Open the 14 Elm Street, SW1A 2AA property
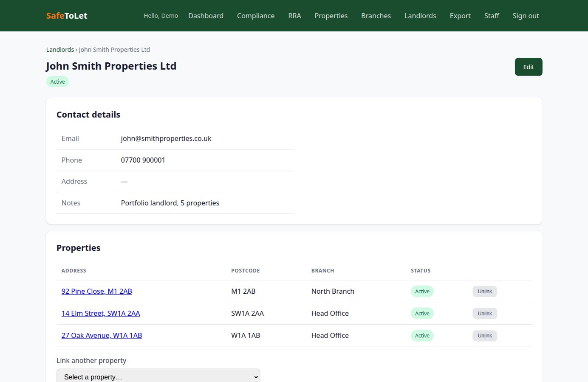This screenshot has width=588, height=382. (x=101, y=313)
